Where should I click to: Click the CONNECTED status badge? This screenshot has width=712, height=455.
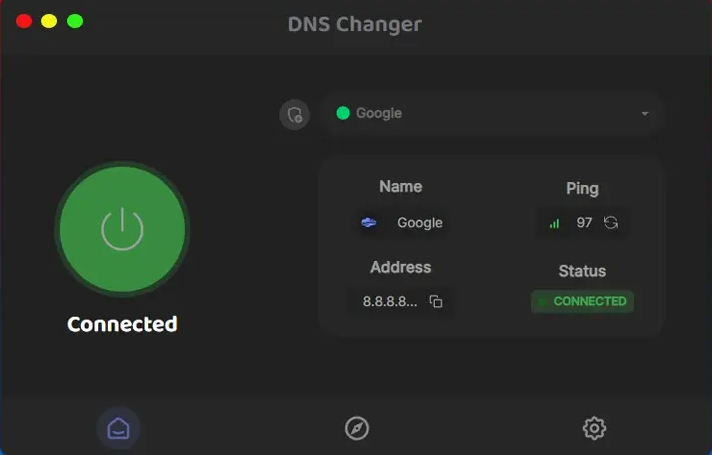(x=582, y=301)
